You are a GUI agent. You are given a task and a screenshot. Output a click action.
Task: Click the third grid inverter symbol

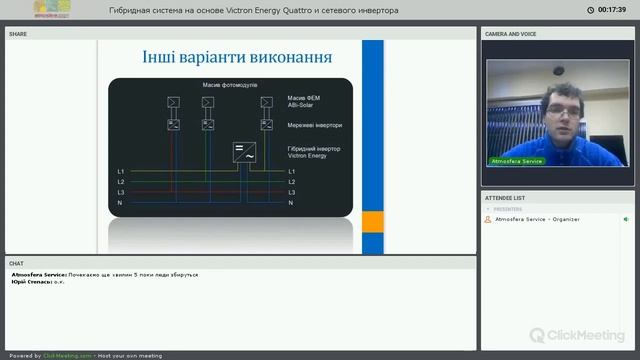[267, 124]
